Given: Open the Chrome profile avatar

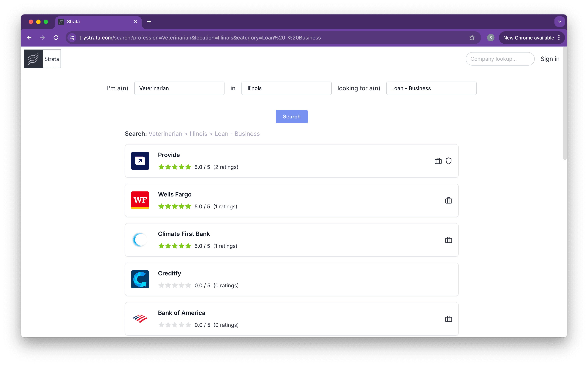Looking at the screenshot, I should point(490,38).
